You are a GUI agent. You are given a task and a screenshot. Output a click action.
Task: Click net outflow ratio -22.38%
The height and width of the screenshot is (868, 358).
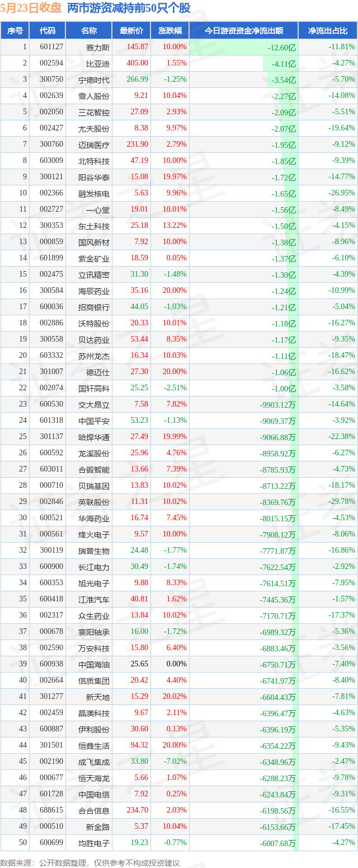pos(341,437)
